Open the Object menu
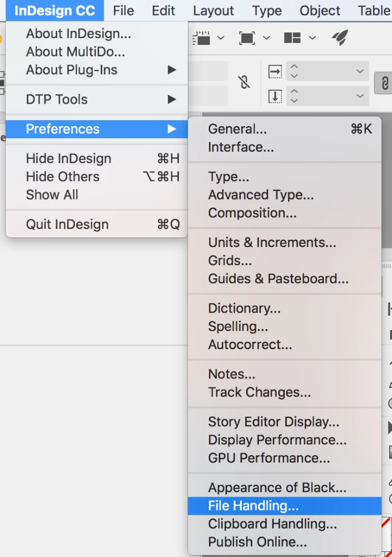 point(319,11)
